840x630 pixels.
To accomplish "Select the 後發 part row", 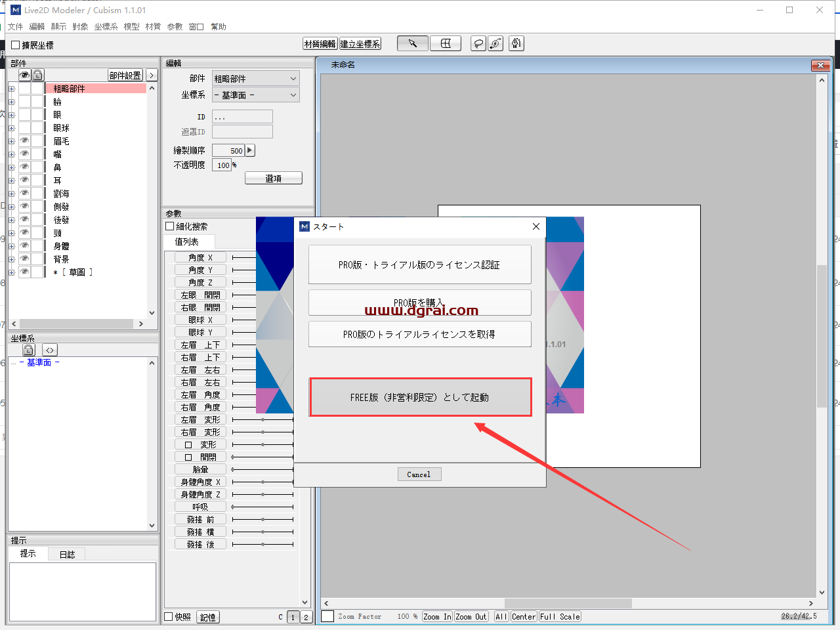I will click(61, 220).
